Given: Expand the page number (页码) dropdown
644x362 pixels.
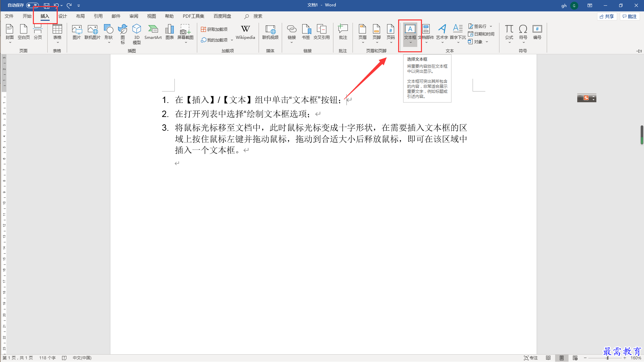Looking at the screenshot, I should click(x=391, y=43).
